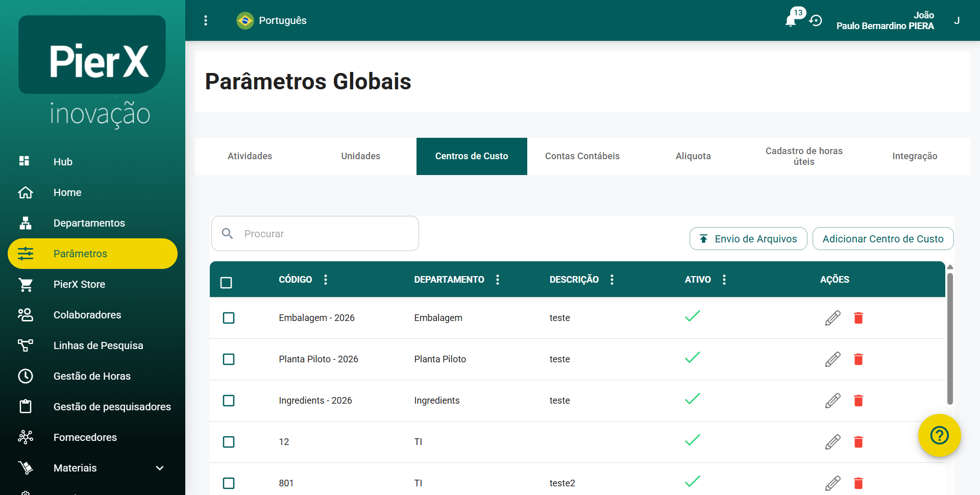The image size is (980, 495).
Task: Click the history clock icon in header
Action: tap(816, 20)
